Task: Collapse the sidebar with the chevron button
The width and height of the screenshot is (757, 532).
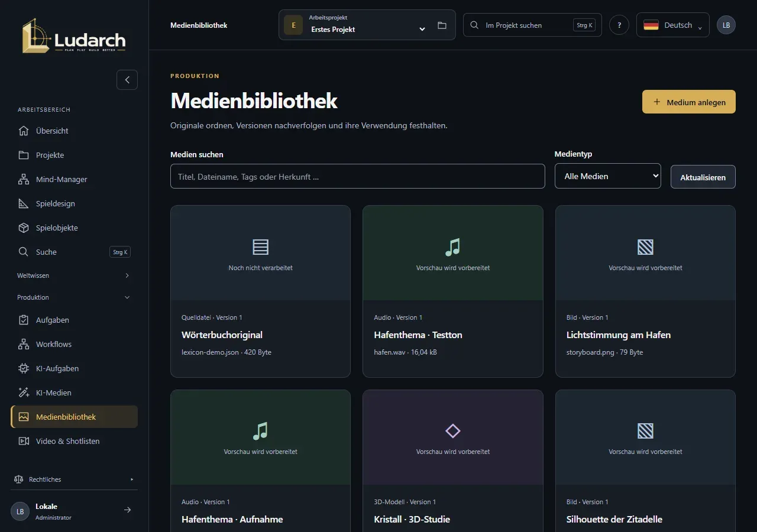Action: [127, 80]
